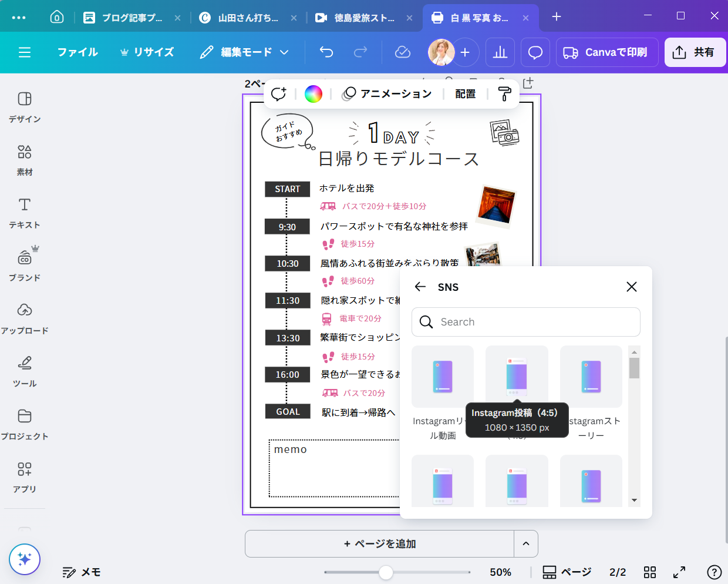Viewport: 728px width, 584px height.
Task: Toggle the grid view of pages
Action: pyautogui.click(x=650, y=572)
